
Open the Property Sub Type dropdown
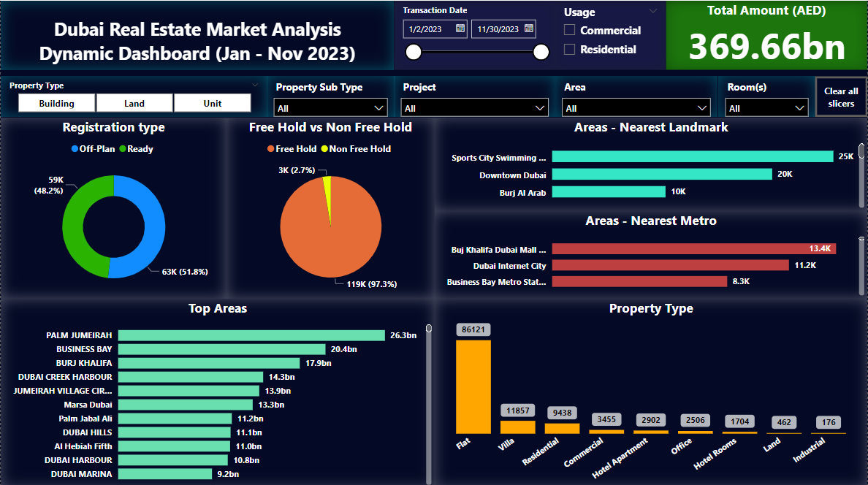(x=330, y=108)
